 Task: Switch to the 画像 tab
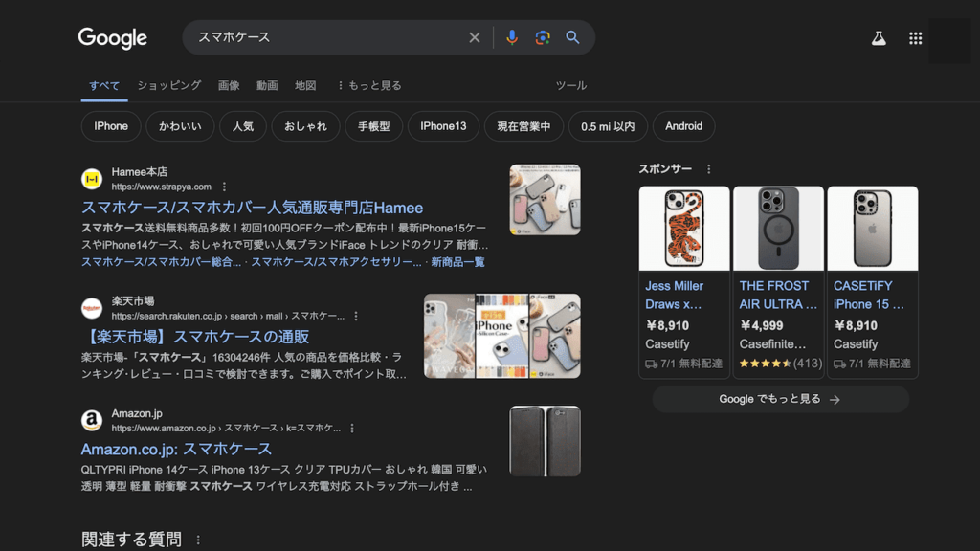click(229, 85)
